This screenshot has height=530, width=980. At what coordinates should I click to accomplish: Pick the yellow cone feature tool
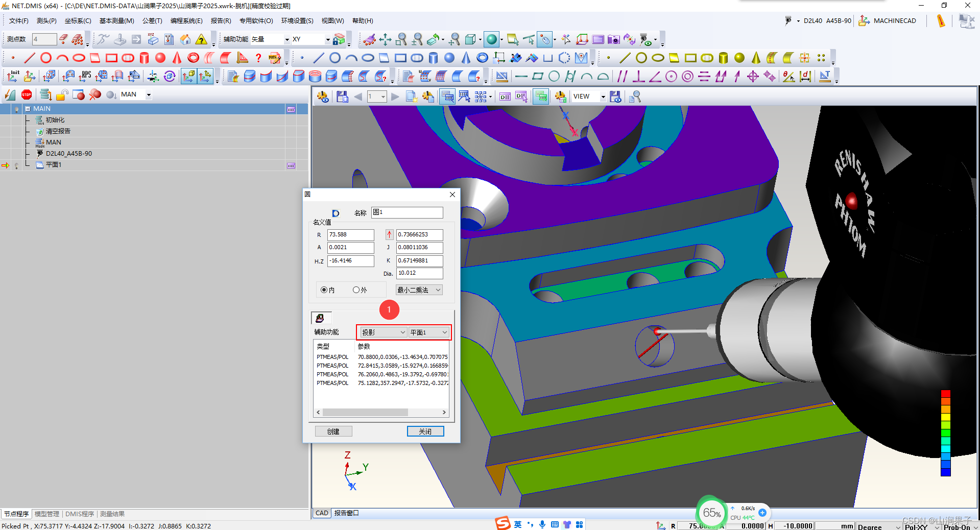coord(756,58)
